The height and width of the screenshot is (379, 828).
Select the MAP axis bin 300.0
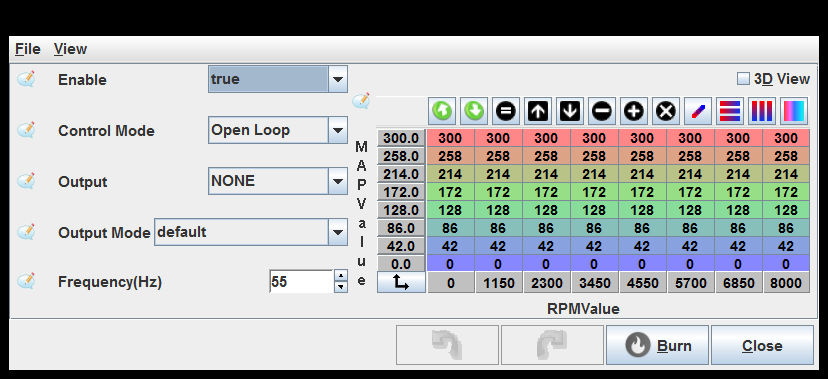pyautogui.click(x=401, y=138)
